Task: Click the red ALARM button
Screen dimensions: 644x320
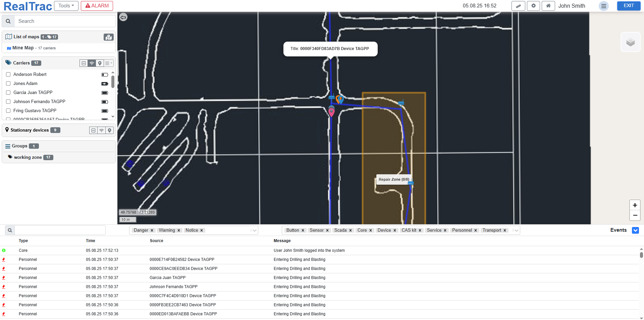Action: point(97,6)
